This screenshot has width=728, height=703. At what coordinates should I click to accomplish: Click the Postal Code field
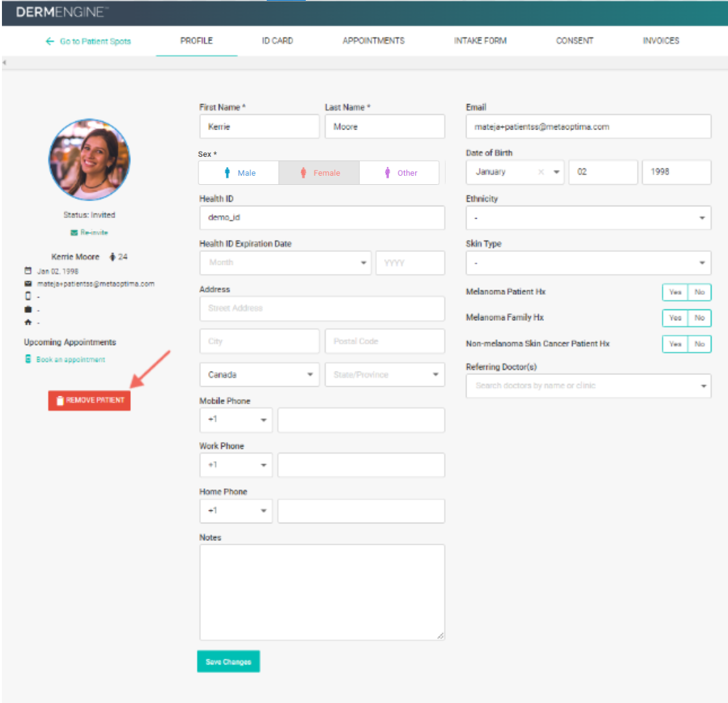(385, 341)
